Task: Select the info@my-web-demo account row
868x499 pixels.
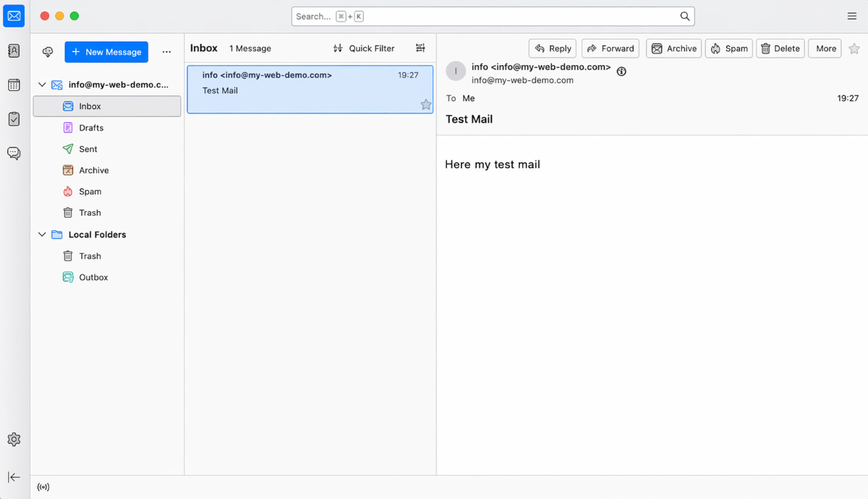Action: [107, 85]
